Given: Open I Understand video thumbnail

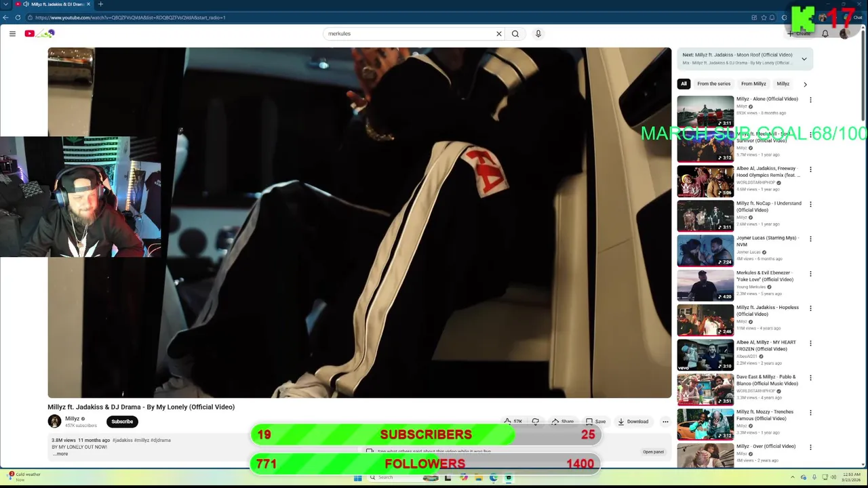Looking at the screenshot, I should (705, 216).
